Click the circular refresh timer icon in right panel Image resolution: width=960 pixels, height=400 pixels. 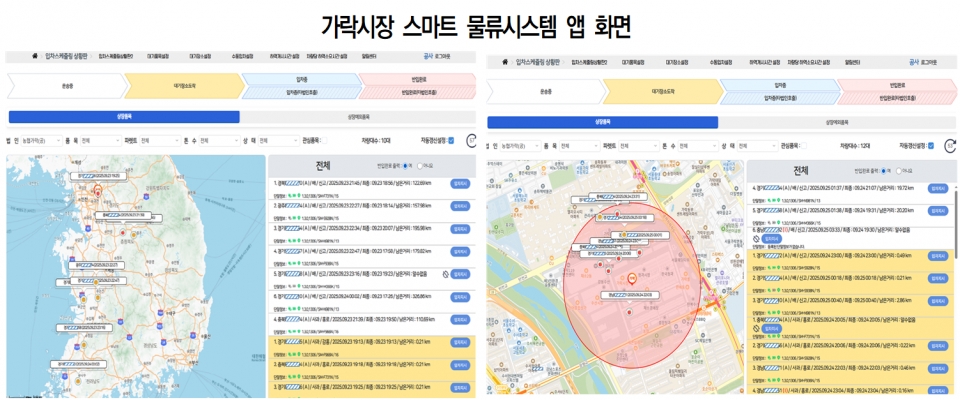pyautogui.click(x=948, y=146)
